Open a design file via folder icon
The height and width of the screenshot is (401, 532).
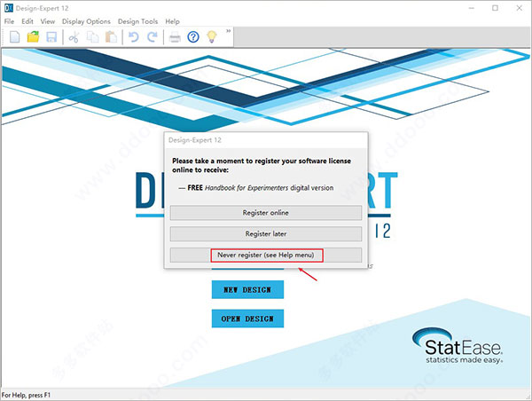(x=33, y=36)
